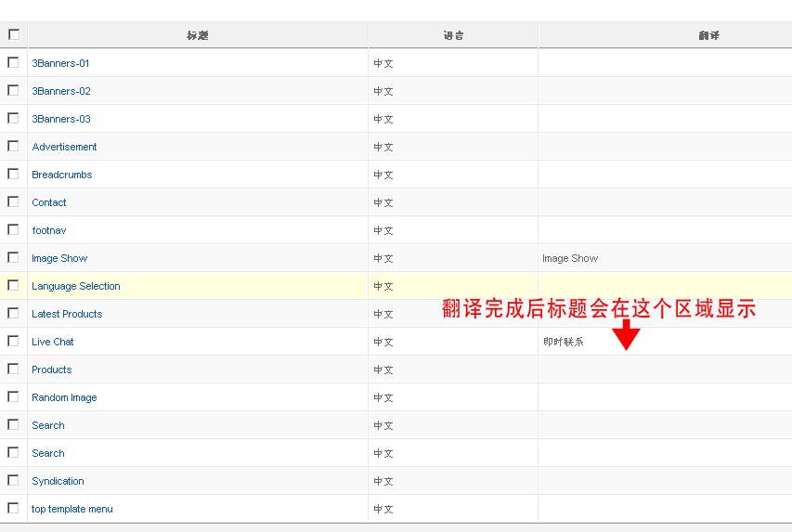The width and height of the screenshot is (792, 532).
Task: Open the 3Banners-02 title link
Action: pyautogui.click(x=61, y=91)
